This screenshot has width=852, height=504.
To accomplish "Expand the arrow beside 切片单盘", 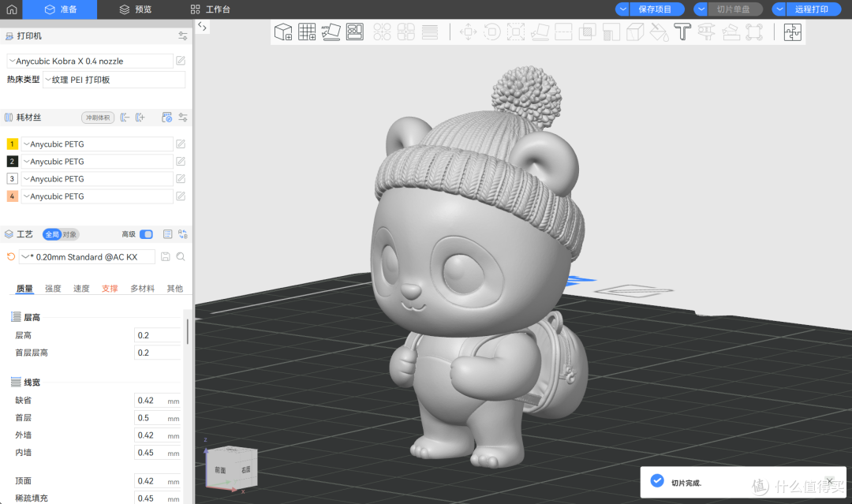I will [701, 9].
